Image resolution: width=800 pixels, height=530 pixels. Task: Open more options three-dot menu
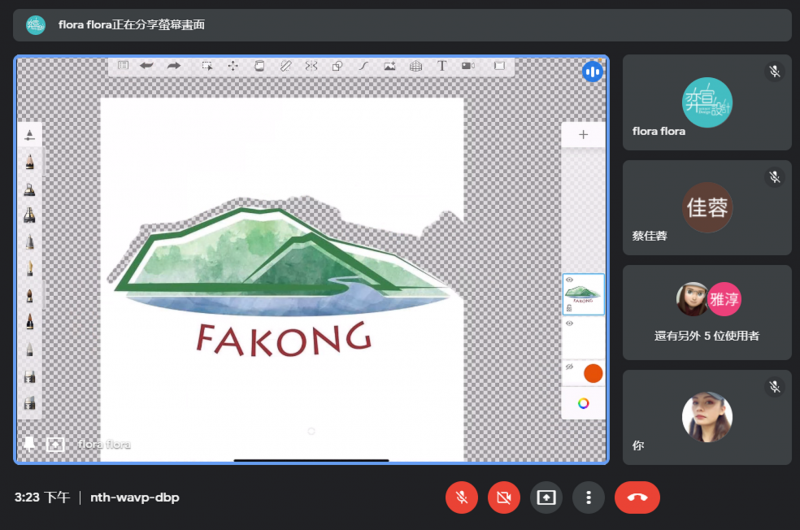pyautogui.click(x=590, y=497)
